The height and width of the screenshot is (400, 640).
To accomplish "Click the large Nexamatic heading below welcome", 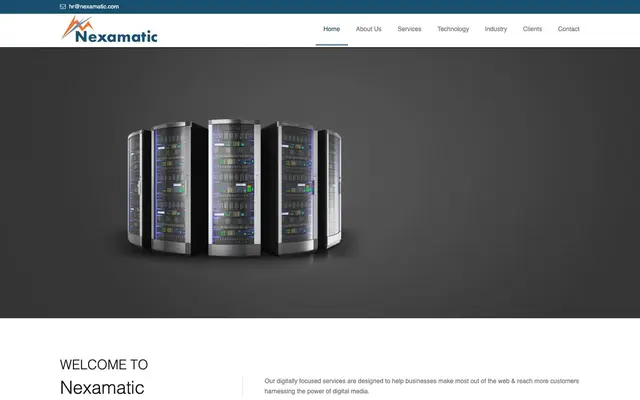I will coord(102,388).
